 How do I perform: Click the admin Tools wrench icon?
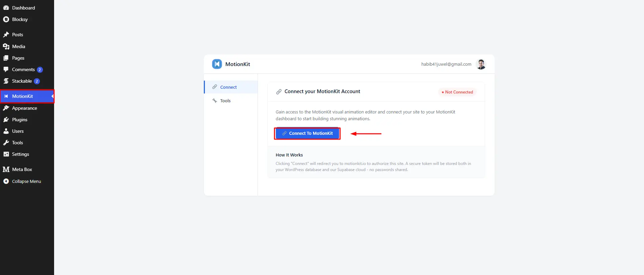pos(6,143)
